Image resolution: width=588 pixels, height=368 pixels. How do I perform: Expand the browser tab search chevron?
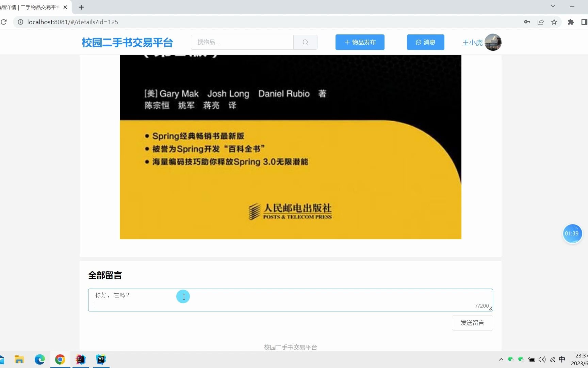[x=552, y=6]
